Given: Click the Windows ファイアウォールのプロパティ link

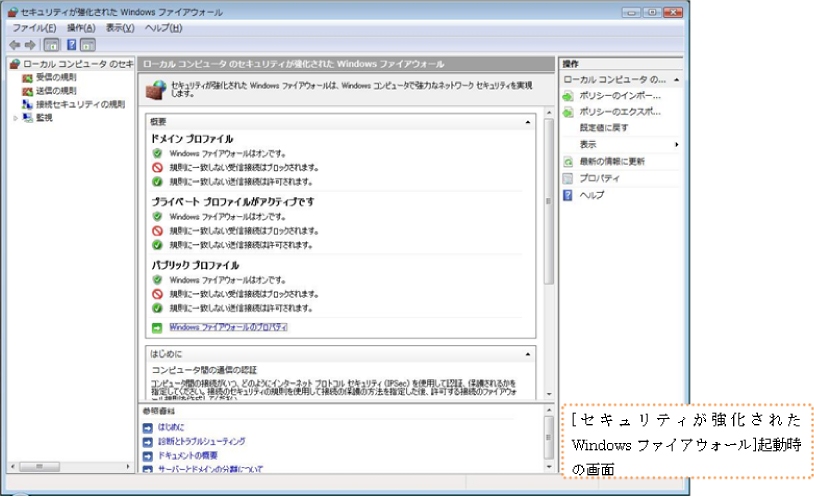Looking at the screenshot, I should pyautogui.click(x=228, y=327).
